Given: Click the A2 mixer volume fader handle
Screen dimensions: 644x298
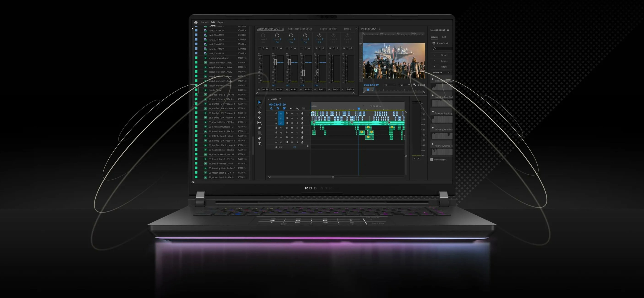Looking at the screenshot, I should tap(275, 62).
